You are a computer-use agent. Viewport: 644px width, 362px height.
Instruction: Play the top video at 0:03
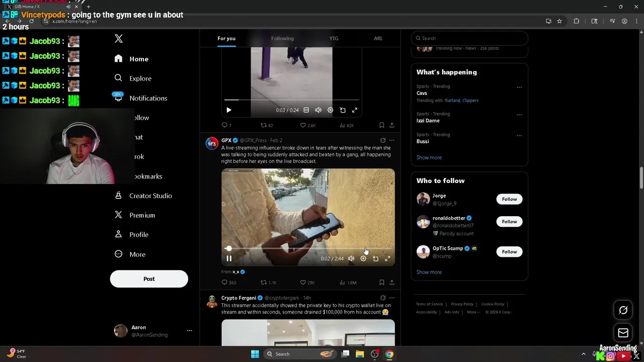tap(229, 110)
